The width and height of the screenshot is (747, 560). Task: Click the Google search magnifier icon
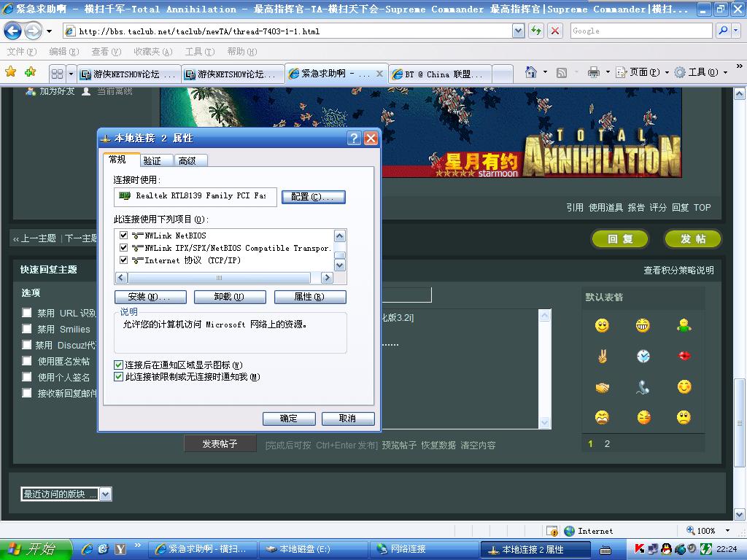click(723, 31)
